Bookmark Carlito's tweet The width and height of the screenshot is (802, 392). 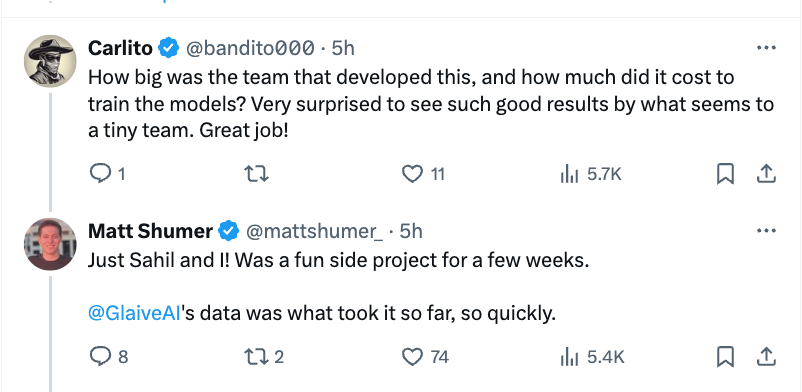[725, 175]
